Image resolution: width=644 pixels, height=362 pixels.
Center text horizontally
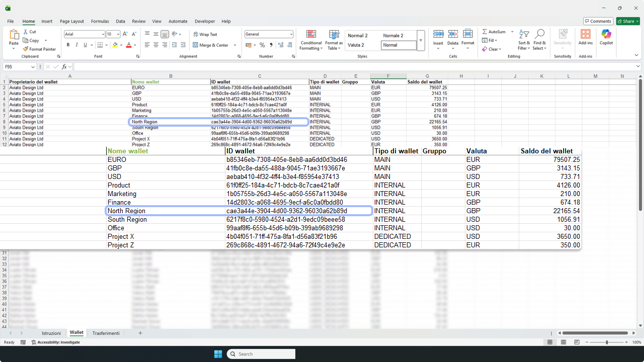click(x=156, y=45)
